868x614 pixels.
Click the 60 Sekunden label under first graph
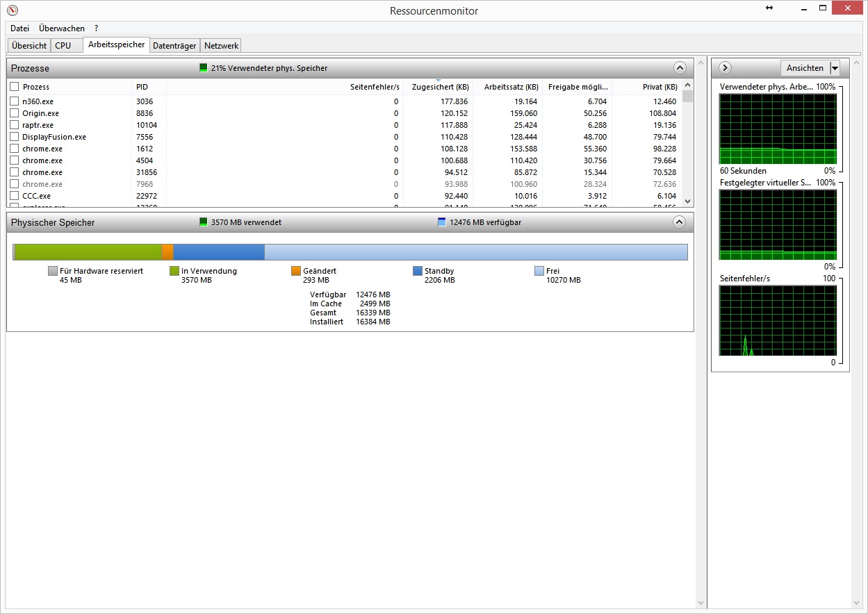743,170
